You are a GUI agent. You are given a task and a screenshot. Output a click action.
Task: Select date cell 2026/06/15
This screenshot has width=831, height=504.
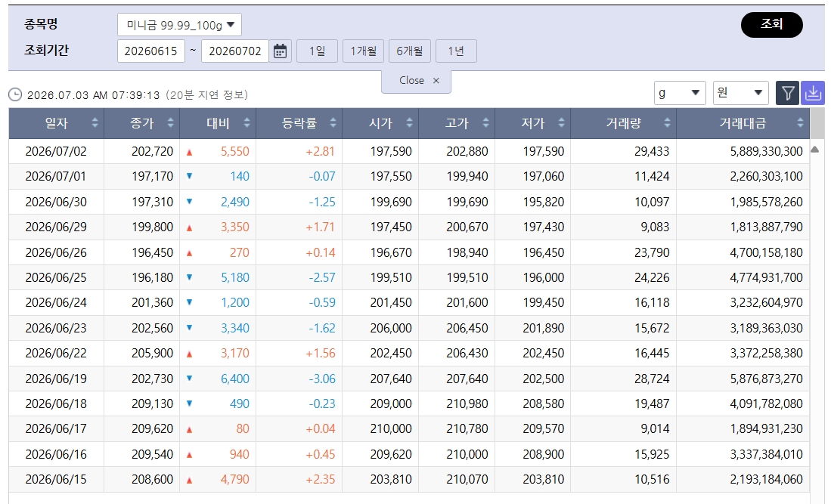(56, 480)
